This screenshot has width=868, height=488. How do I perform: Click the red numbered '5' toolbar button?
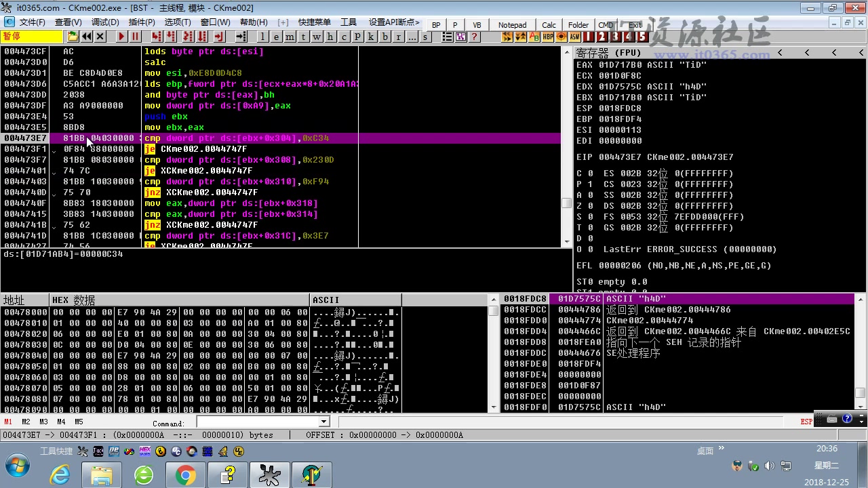[642, 37]
